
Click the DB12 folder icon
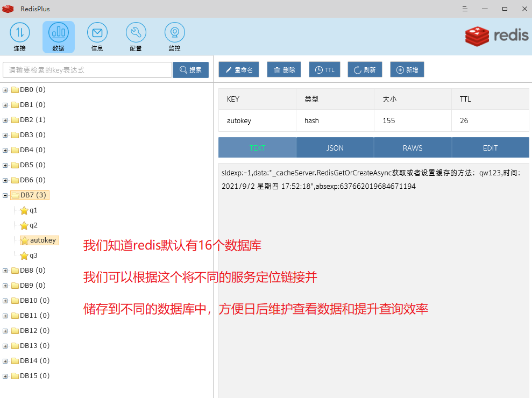[x=15, y=331]
